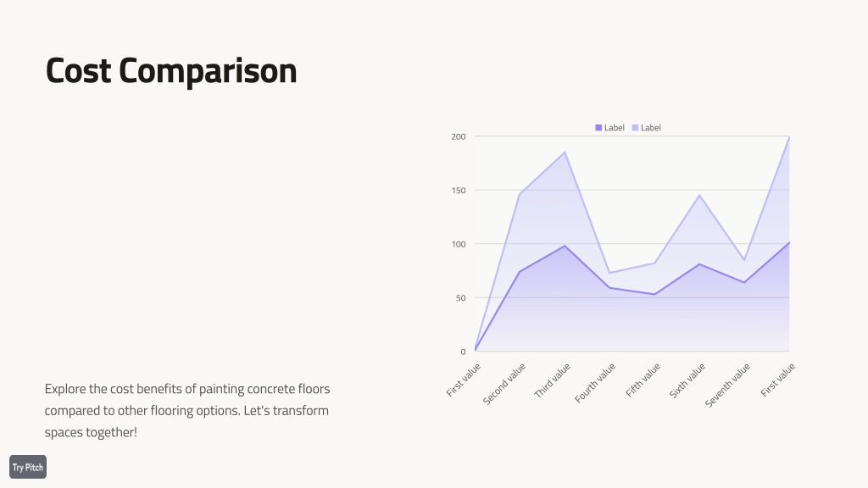Select the Cost Comparison title text
The height and width of the screenshot is (488, 868).
coord(171,71)
